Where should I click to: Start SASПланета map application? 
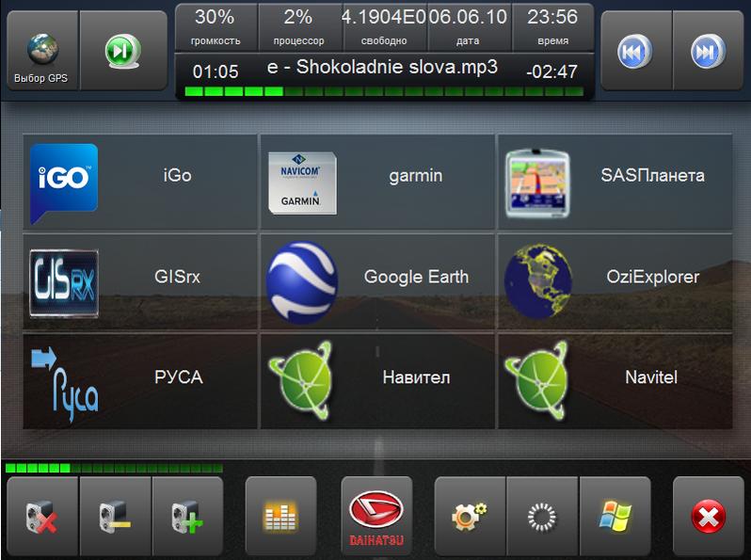614,183
